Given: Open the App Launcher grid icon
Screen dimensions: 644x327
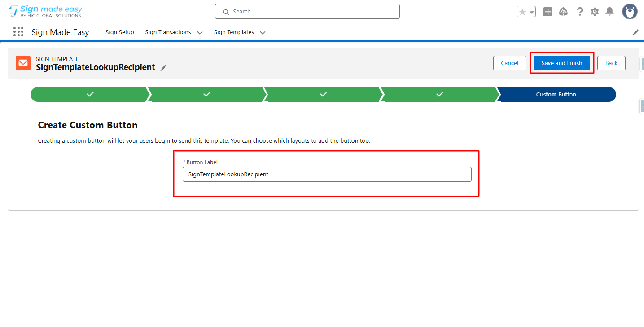Looking at the screenshot, I should coord(18,32).
